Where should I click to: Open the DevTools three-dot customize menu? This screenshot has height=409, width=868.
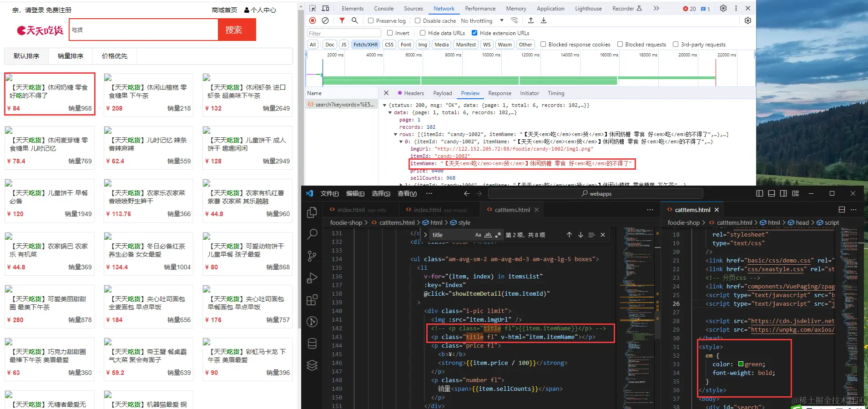click(x=736, y=8)
